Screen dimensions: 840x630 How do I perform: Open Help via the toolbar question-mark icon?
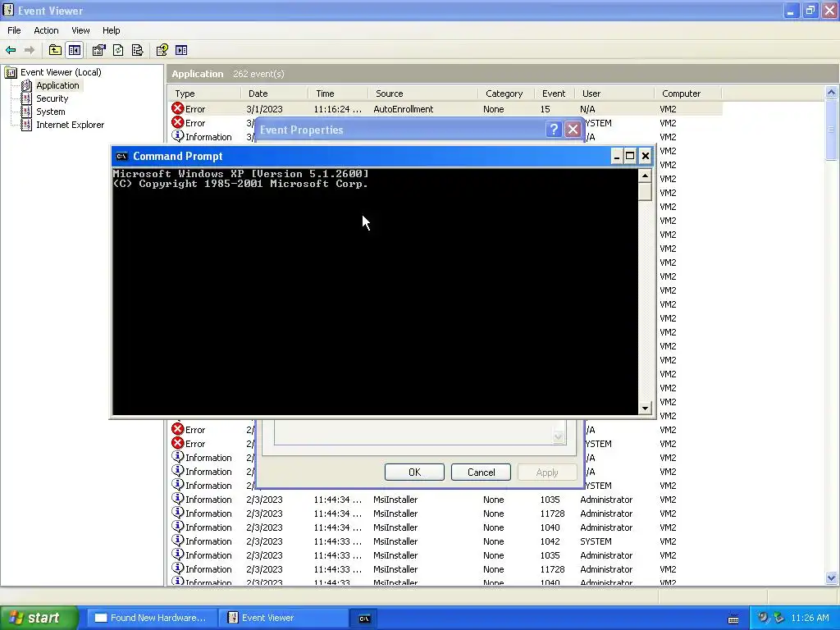click(x=162, y=50)
